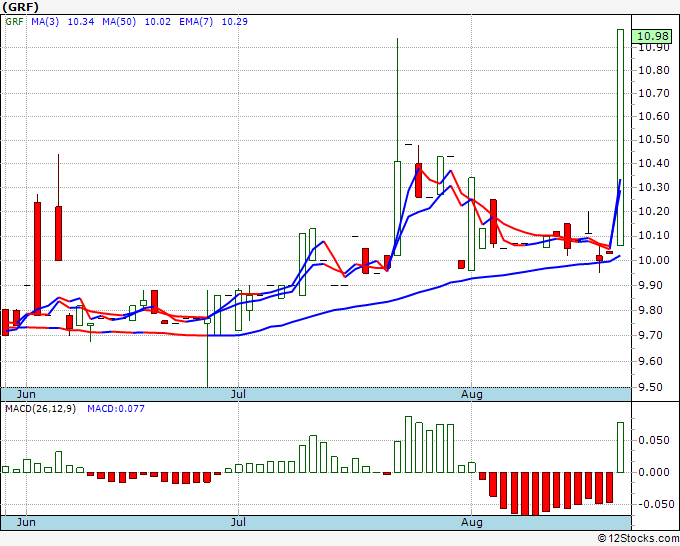Click the MACD(26,12,9) indicator label
This screenshot has height=546, width=680.
[40, 409]
